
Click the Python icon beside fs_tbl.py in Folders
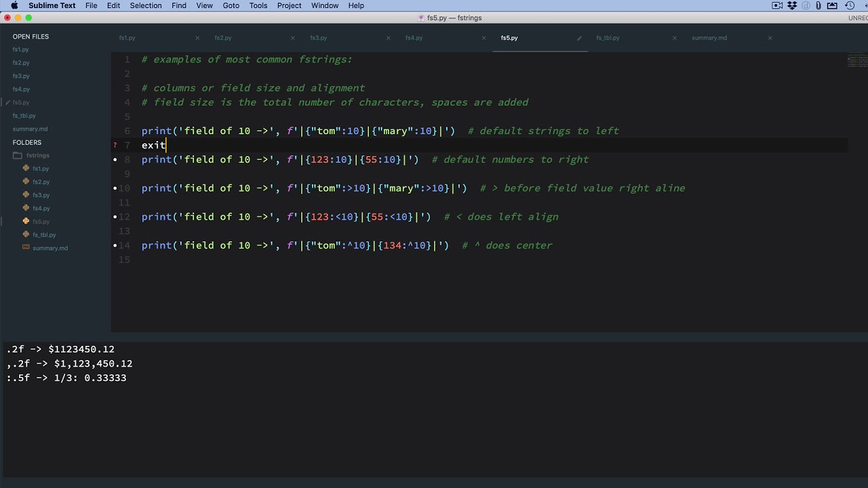[x=26, y=235]
